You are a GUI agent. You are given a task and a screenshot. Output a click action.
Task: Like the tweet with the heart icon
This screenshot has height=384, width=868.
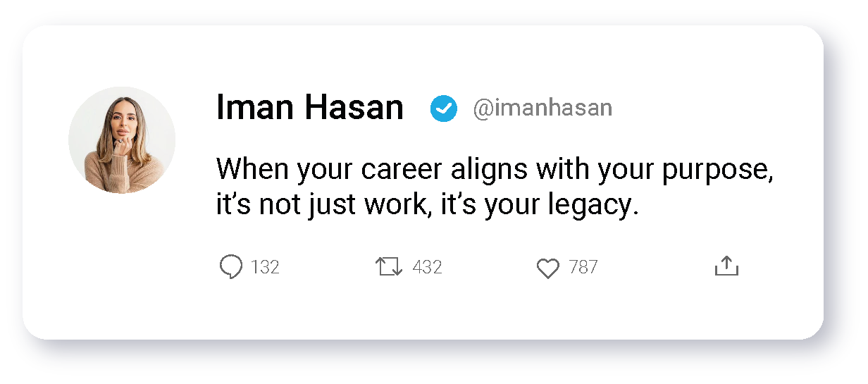tap(547, 268)
